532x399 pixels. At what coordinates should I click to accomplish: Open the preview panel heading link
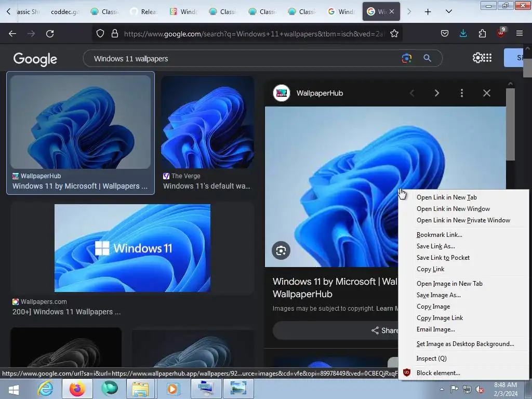pyautogui.click(x=335, y=288)
